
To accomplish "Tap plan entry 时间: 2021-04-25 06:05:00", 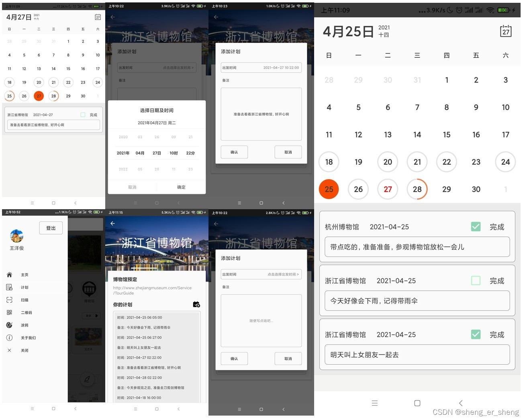I will [140, 317].
